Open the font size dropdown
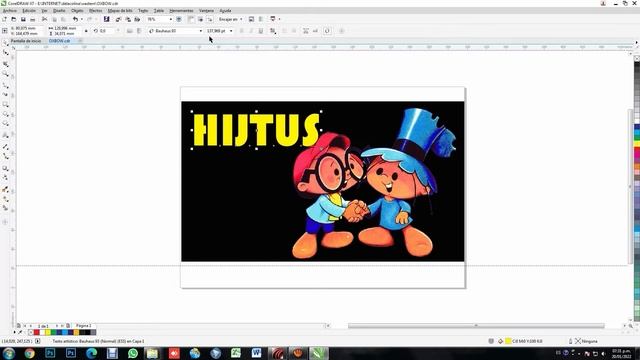The image size is (640, 360). pyautogui.click(x=231, y=31)
